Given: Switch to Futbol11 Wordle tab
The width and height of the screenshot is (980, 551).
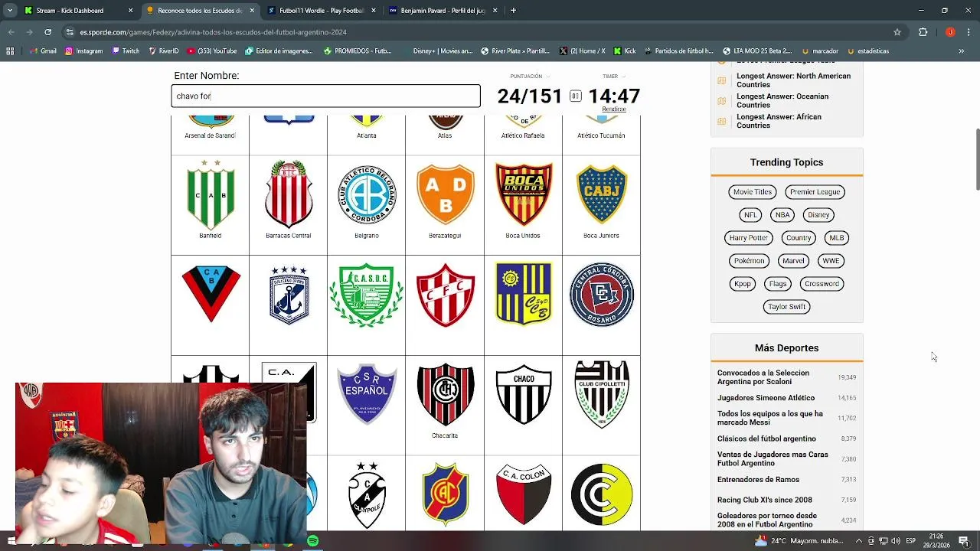Looking at the screenshot, I should click(x=322, y=11).
